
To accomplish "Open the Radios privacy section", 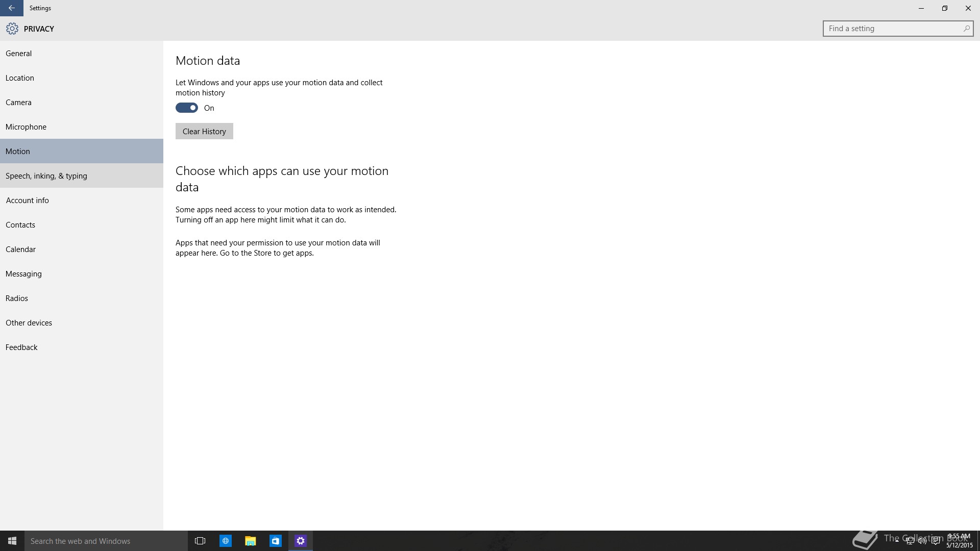I will (82, 298).
